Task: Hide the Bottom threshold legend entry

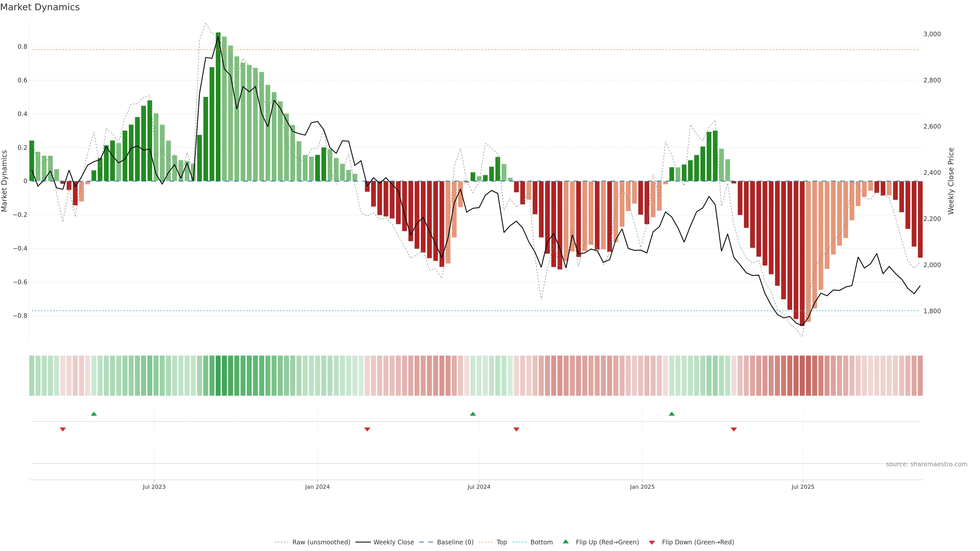Action: (541, 542)
